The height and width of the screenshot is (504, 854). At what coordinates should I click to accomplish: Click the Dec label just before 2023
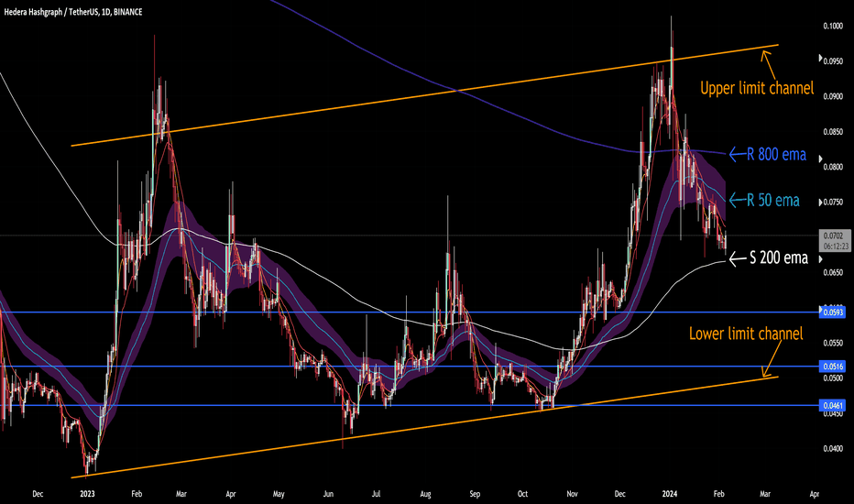(x=38, y=494)
